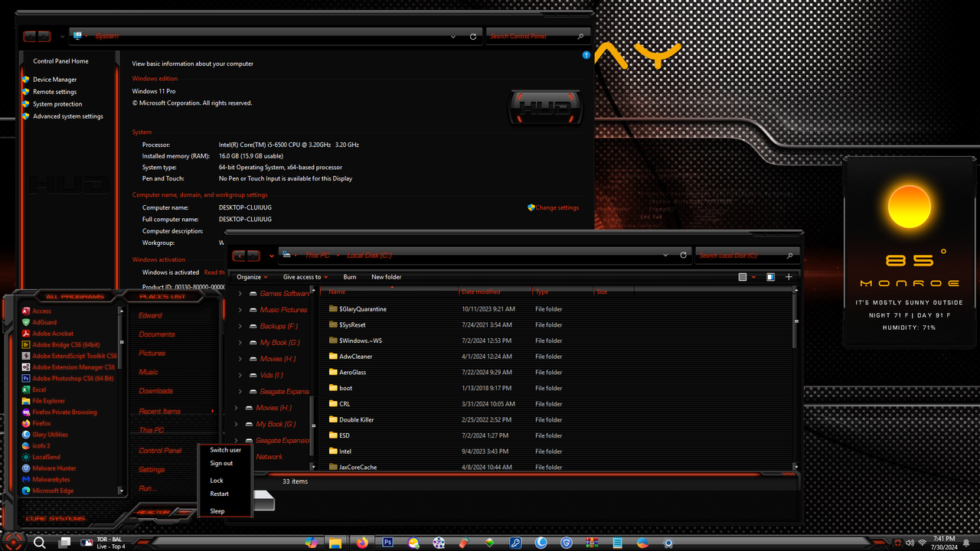Image resolution: width=980 pixels, height=551 pixels.
Task: Open the Give access to dropdown
Action: [x=304, y=276]
